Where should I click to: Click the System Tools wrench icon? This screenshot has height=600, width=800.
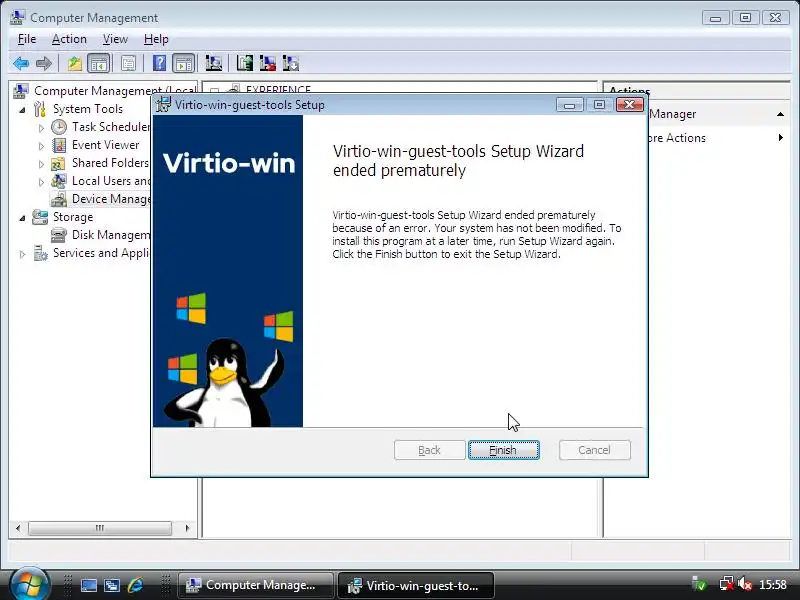40,109
